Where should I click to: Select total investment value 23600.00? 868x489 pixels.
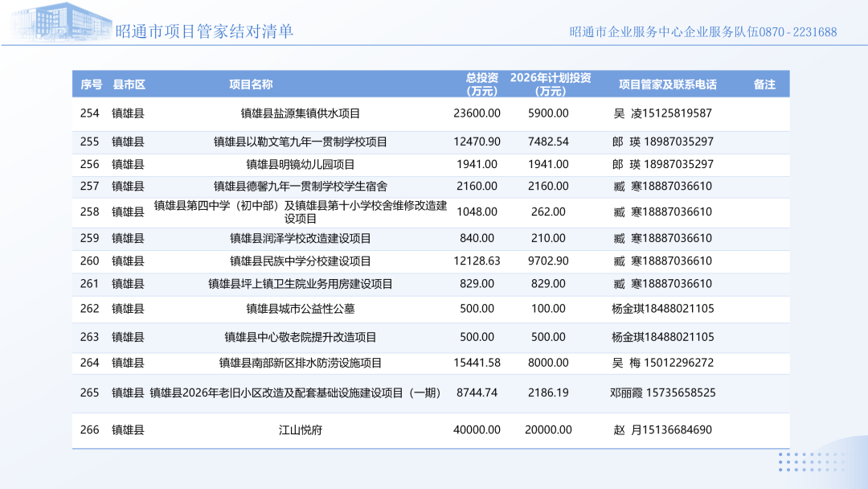[x=477, y=113]
